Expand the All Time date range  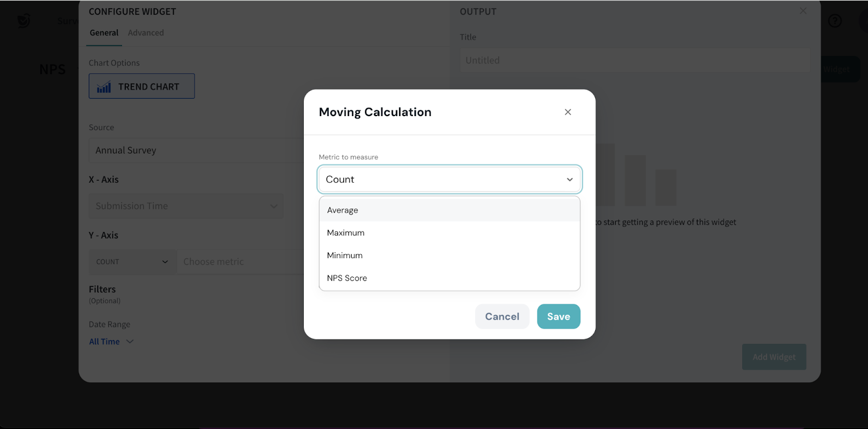(111, 342)
